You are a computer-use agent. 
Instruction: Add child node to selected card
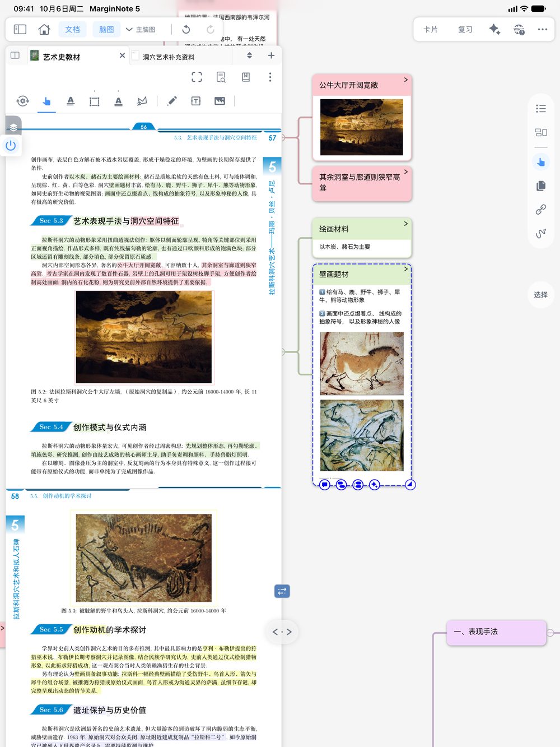pos(342,485)
